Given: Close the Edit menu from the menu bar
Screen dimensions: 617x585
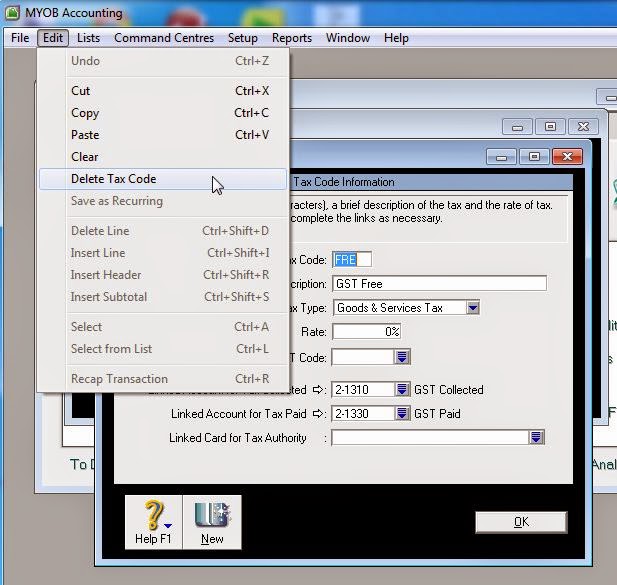Looking at the screenshot, I should tap(53, 38).
